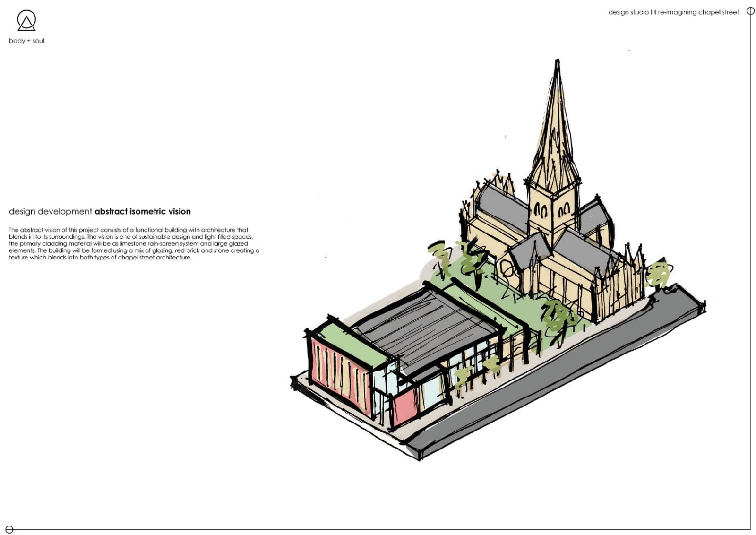Click the circle marker in top-right corner
The height and width of the screenshot is (535, 756).
pos(750,11)
